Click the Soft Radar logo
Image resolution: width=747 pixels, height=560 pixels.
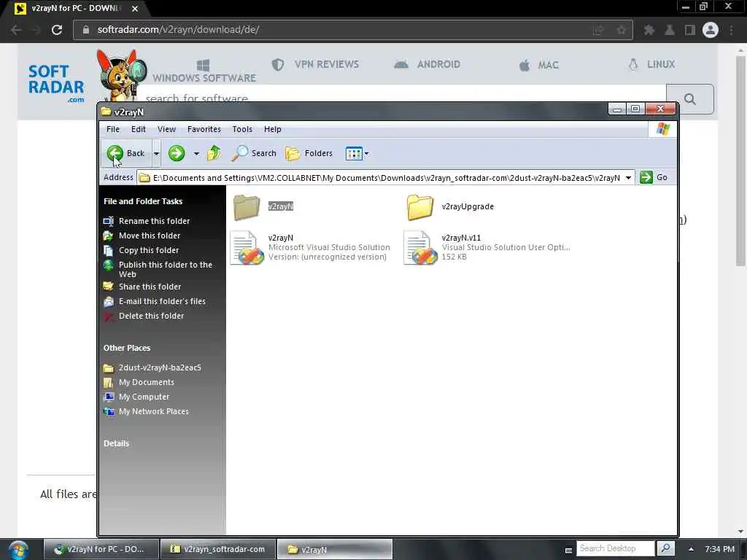tap(56, 83)
